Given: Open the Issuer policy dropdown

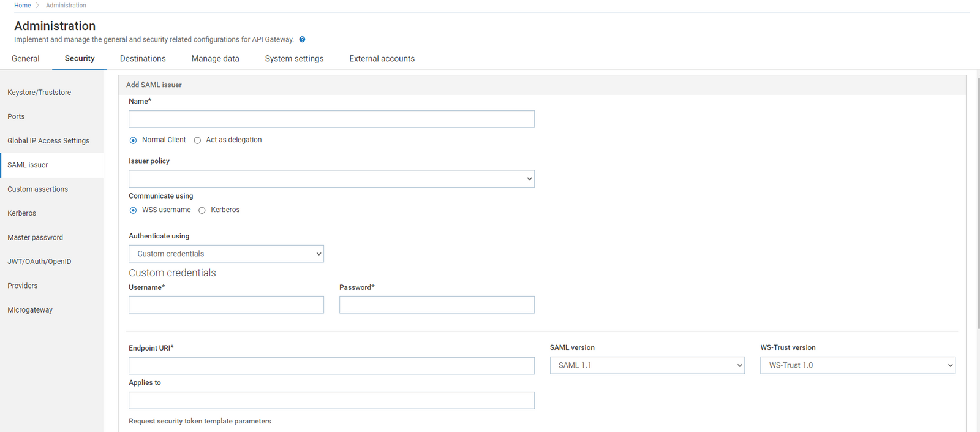Looking at the screenshot, I should (331, 179).
